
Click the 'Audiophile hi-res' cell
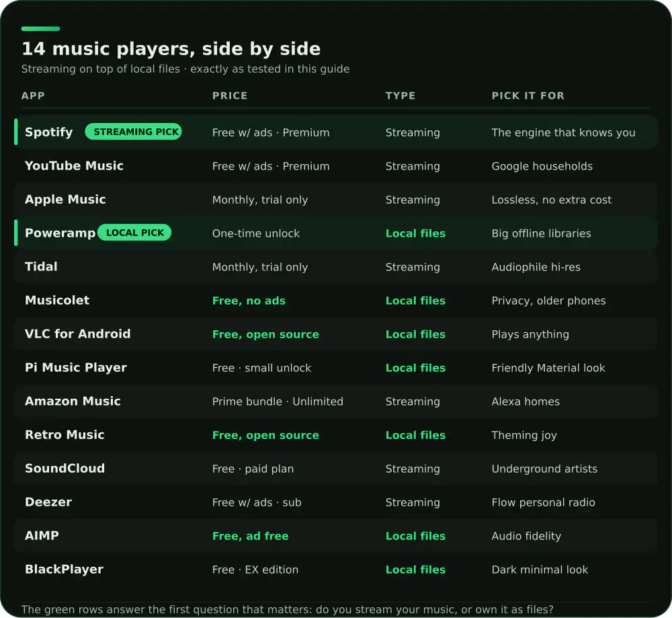[536, 267]
